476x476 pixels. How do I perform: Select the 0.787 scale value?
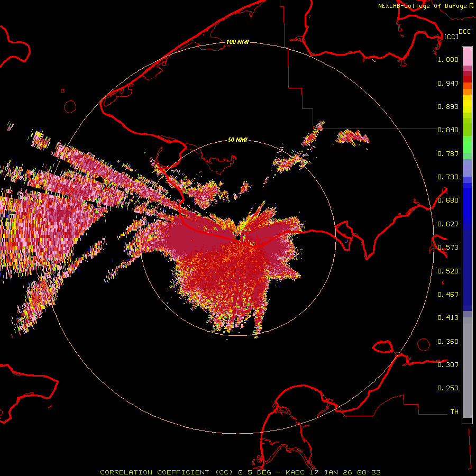click(x=448, y=153)
